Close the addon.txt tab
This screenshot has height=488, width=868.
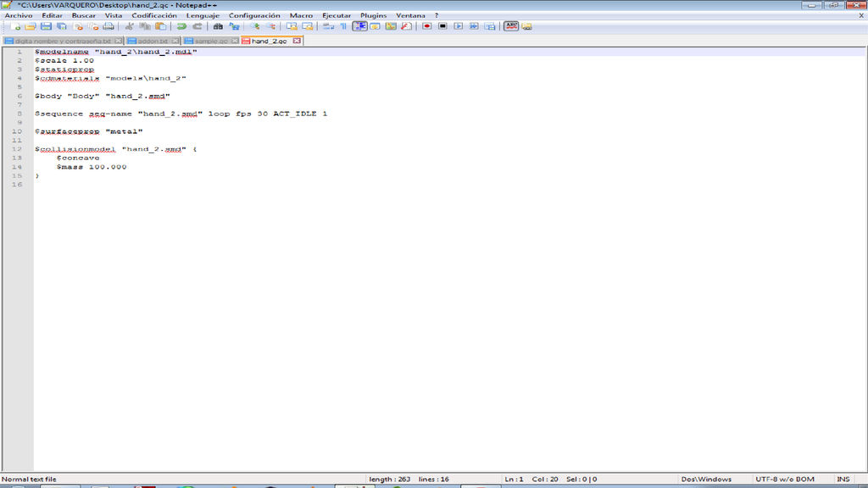175,41
